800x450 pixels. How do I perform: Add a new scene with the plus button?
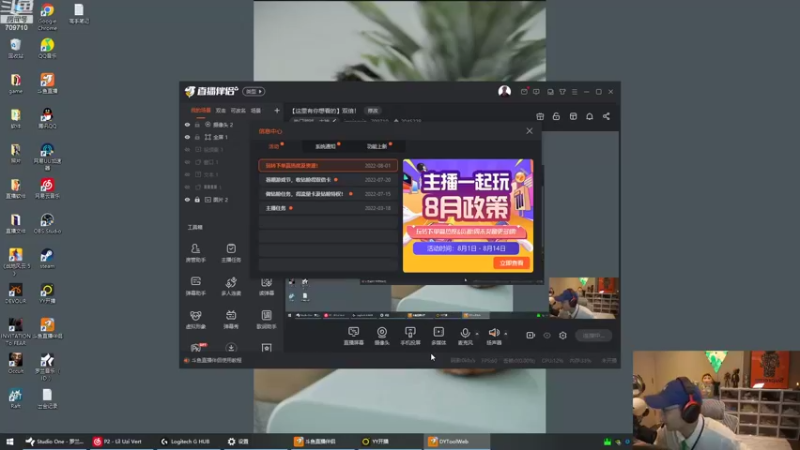click(277, 110)
